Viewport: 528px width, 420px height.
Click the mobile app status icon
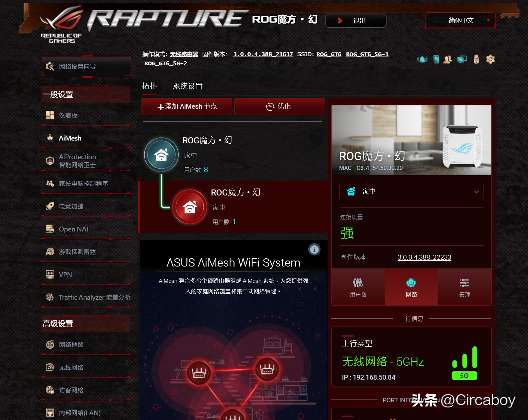pyautogui.click(x=436, y=59)
